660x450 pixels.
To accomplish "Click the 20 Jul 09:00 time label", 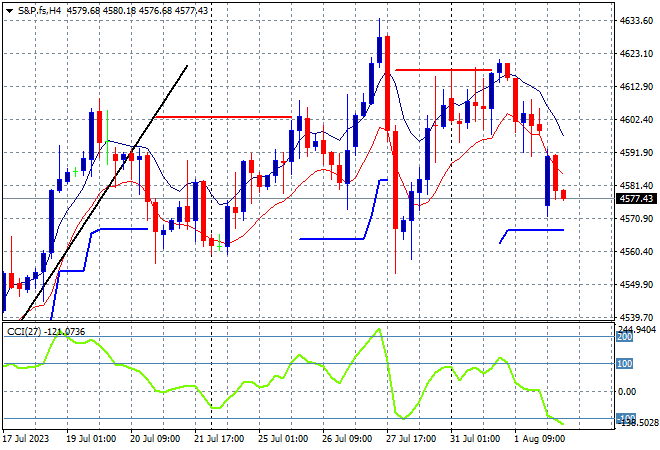I will pyautogui.click(x=155, y=439).
